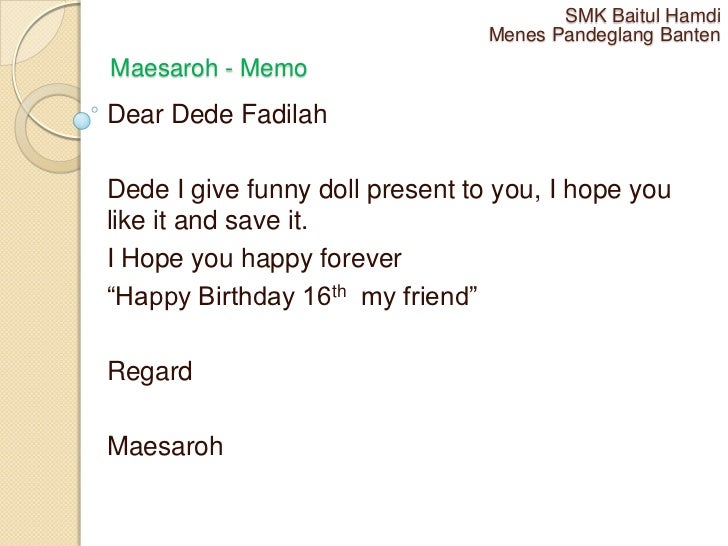Screen dimensions: 728x546
Task: Click the small hollow circle near Dear
Action: [95, 110]
